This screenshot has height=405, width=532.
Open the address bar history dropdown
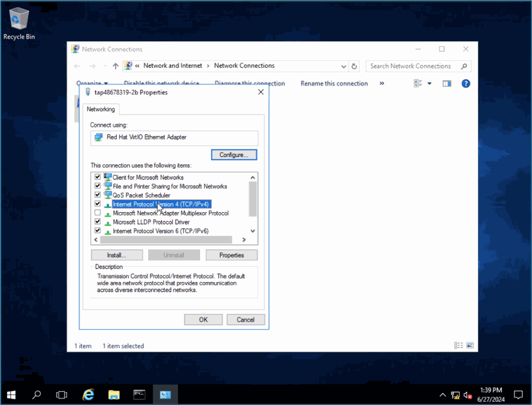343,66
